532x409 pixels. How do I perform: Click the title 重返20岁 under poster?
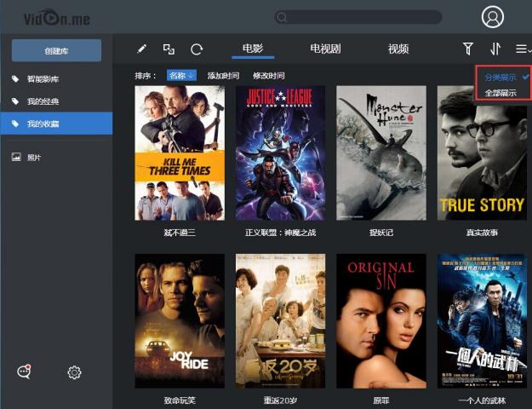(280, 400)
